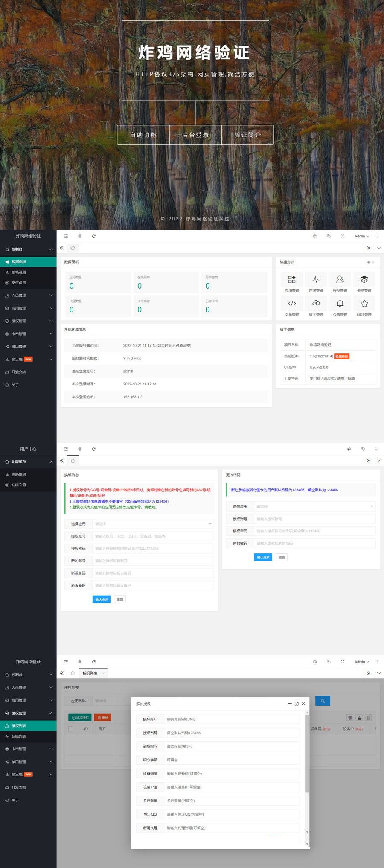Click the 新设备码 input field

153,573
